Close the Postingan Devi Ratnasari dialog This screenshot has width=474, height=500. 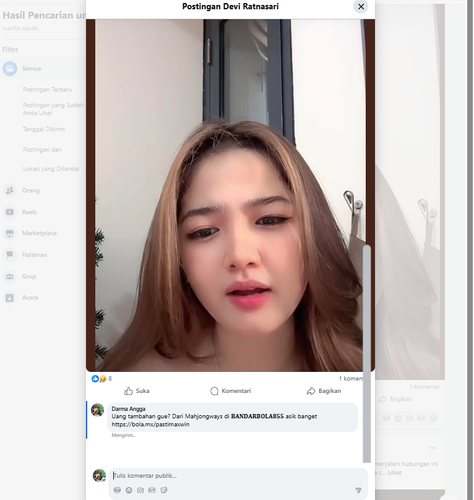361,7
